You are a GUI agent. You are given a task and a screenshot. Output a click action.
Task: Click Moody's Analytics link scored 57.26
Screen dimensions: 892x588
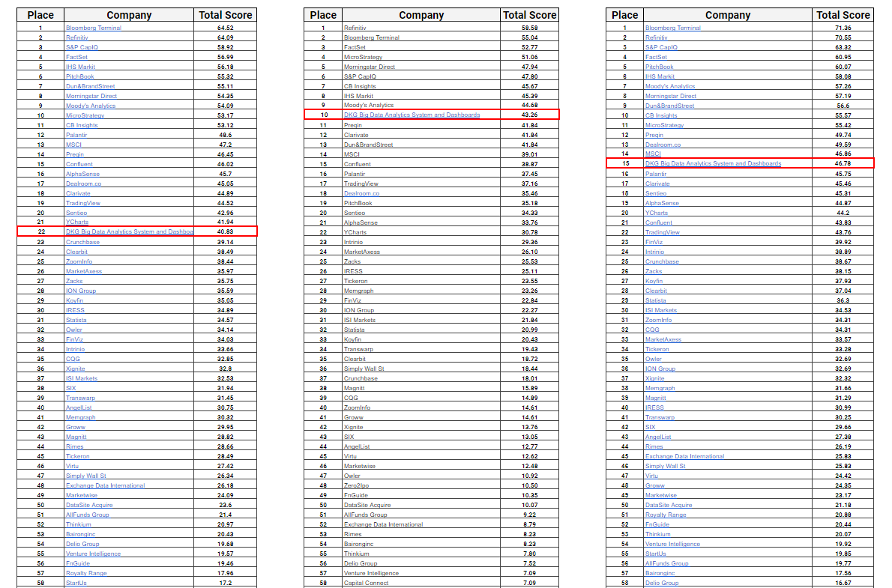(670, 86)
